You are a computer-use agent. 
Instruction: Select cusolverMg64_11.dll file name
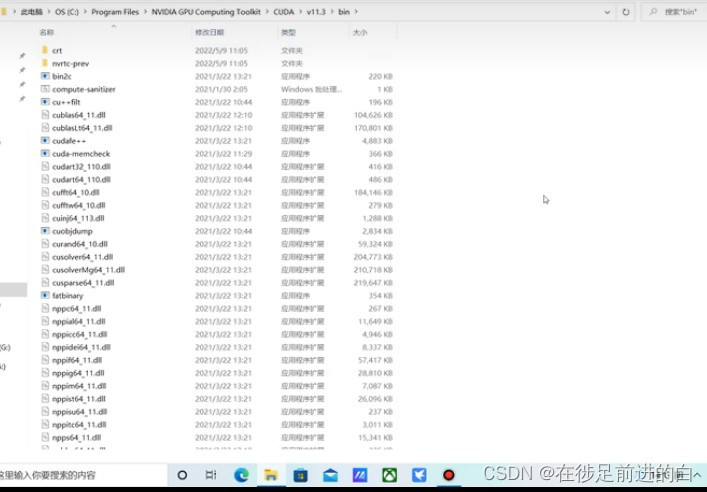pos(88,270)
